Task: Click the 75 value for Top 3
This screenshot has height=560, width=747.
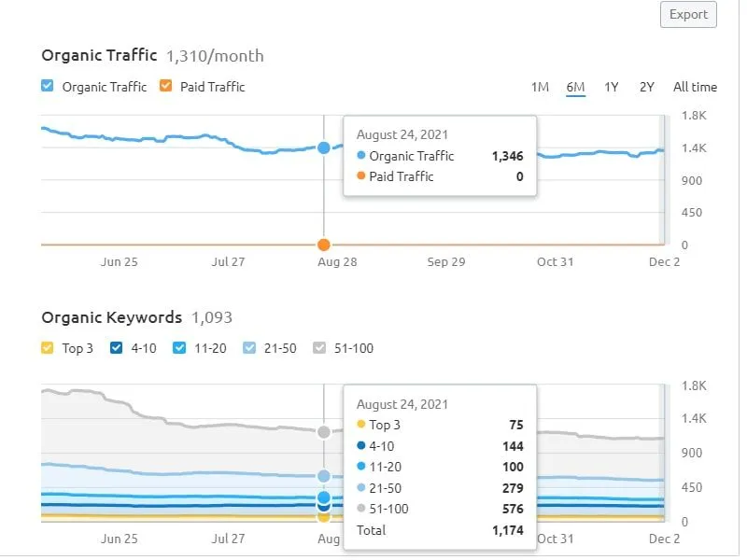Action: [516, 425]
